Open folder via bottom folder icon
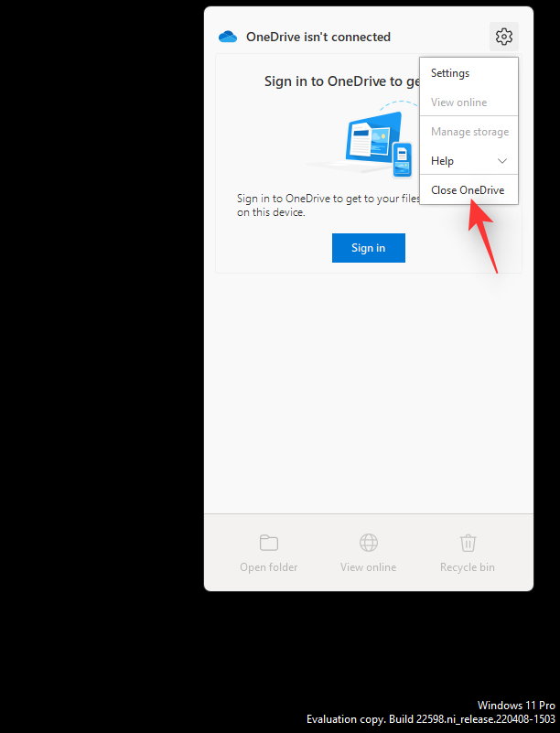Image resolution: width=560 pixels, height=733 pixels. coord(269,543)
